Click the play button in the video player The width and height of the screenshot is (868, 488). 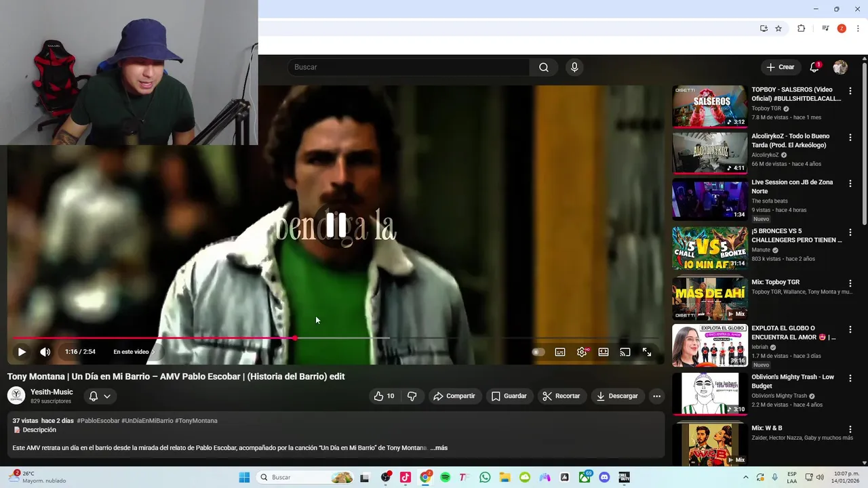tap(22, 352)
